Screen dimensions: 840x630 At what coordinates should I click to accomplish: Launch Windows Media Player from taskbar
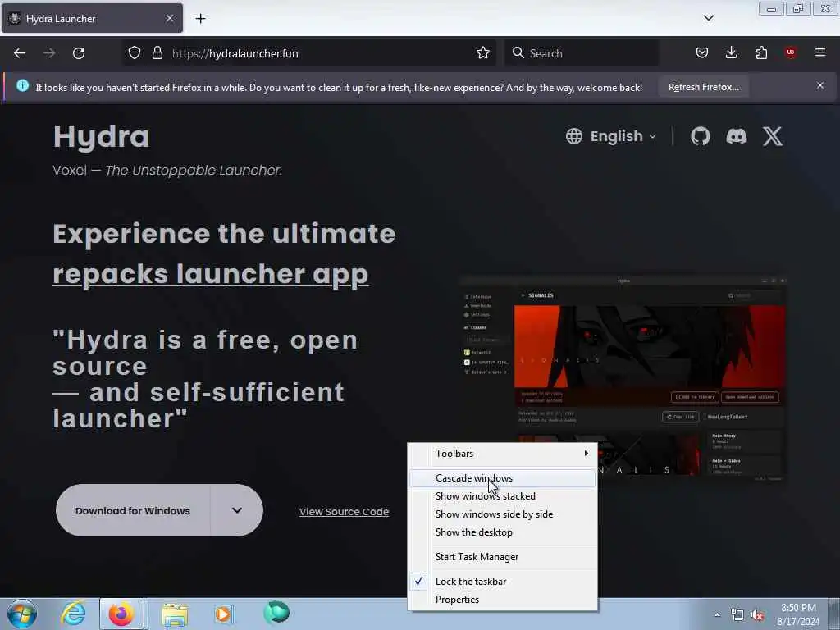pos(224,614)
